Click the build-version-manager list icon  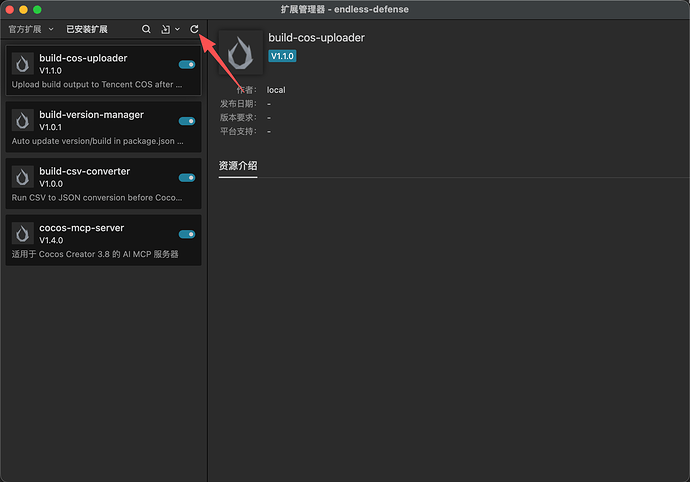pos(22,120)
